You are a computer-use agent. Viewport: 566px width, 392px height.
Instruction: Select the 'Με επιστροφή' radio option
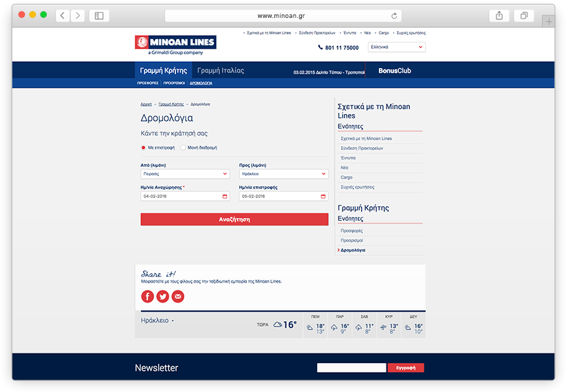143,147
